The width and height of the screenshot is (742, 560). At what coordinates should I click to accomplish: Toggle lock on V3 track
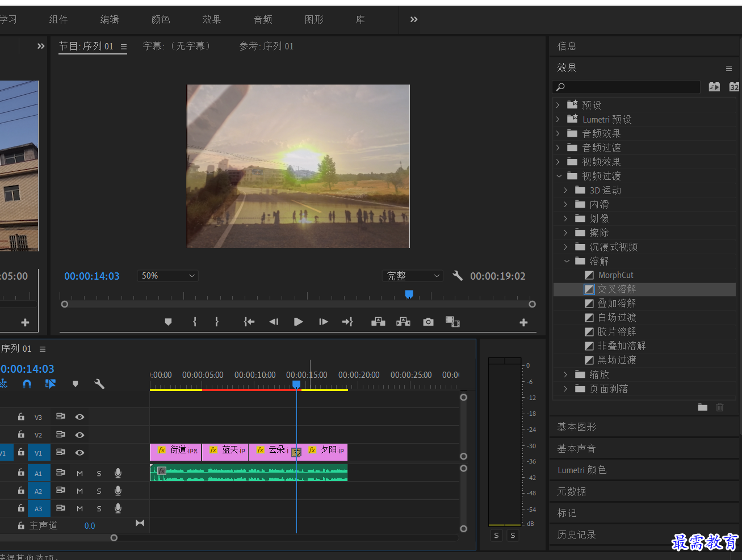21,416
